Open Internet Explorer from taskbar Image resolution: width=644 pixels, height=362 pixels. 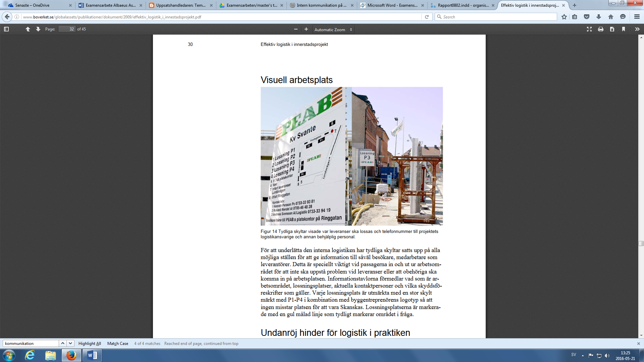pos(30,355)
